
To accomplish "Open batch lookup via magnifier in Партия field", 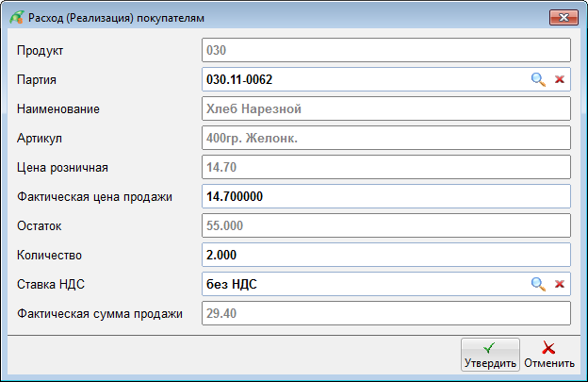I will 538,79.
